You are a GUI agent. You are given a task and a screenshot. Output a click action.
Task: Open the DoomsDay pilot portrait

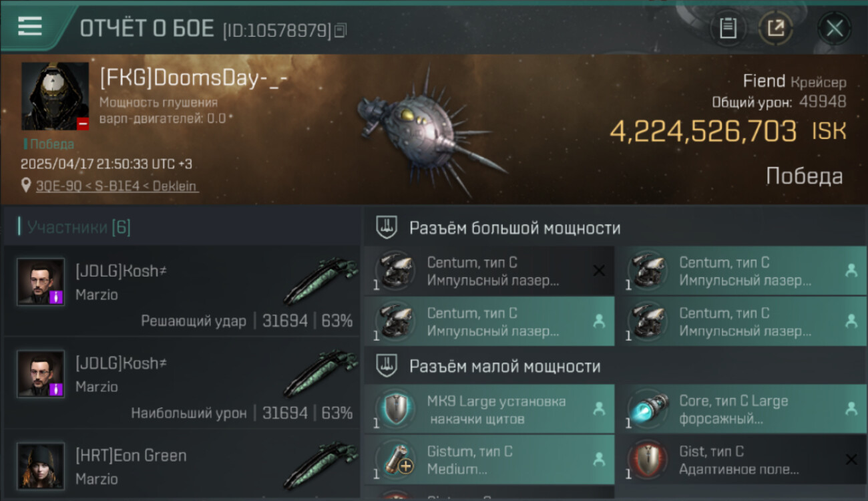55,96
